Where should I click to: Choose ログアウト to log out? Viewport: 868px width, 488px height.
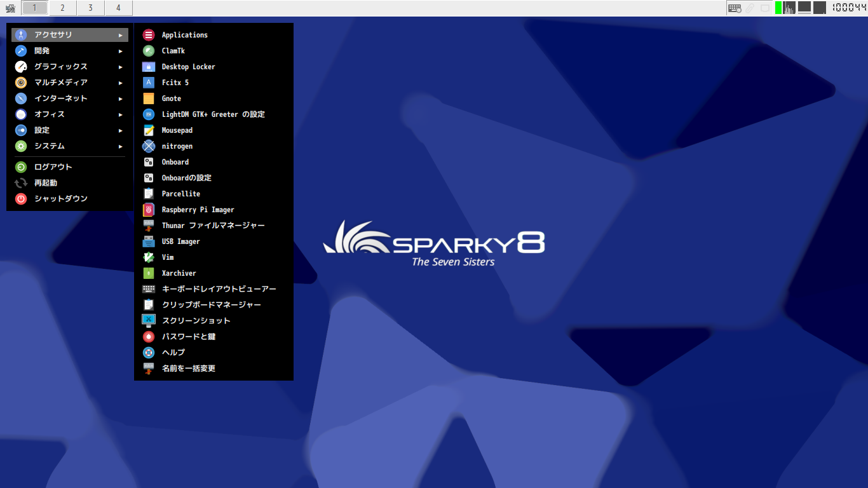click(x=70, y=167)
